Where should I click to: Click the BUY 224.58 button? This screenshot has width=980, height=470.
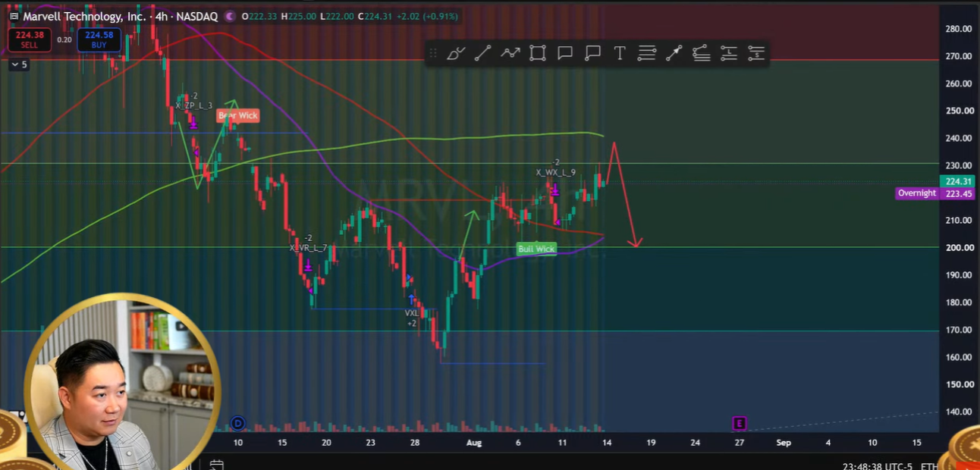[99, 39]
